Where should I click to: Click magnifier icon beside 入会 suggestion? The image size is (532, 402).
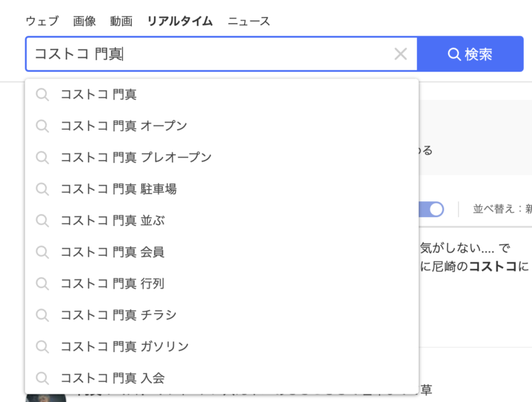[42, 378]
